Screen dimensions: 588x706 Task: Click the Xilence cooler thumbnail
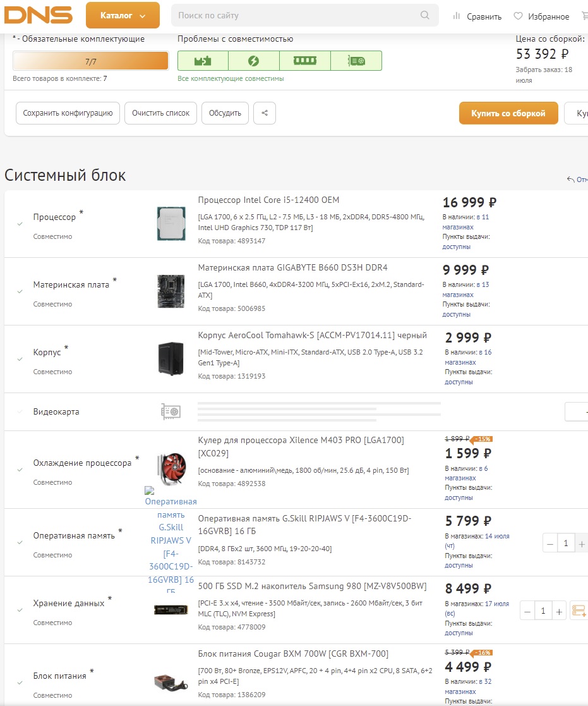point(172,469)
